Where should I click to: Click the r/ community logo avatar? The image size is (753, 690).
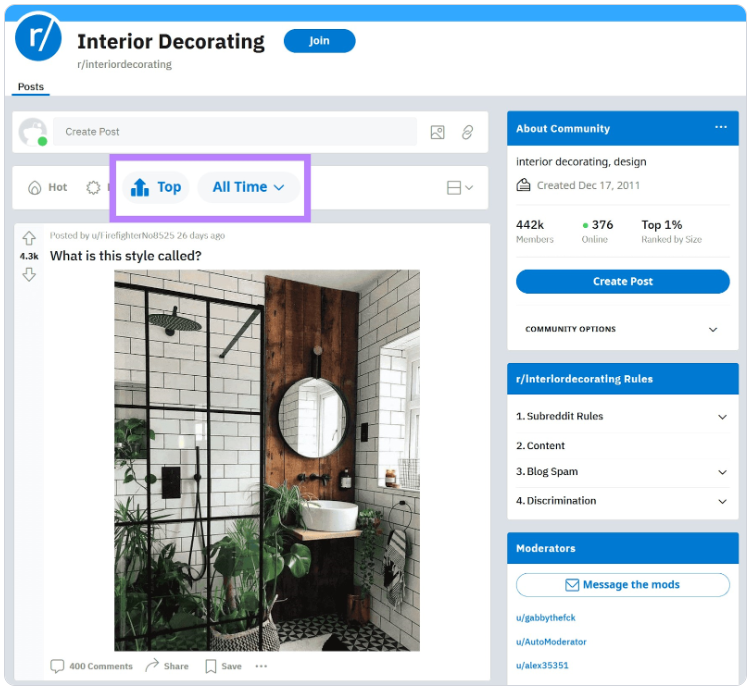point(38,37)
